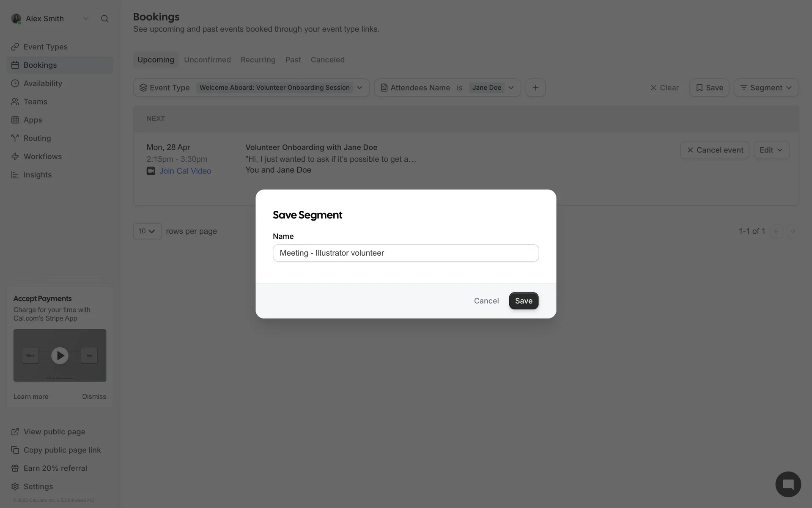
Task: Click Cancel in the Save Segment dialog
Action: click(x=486, y=301)
